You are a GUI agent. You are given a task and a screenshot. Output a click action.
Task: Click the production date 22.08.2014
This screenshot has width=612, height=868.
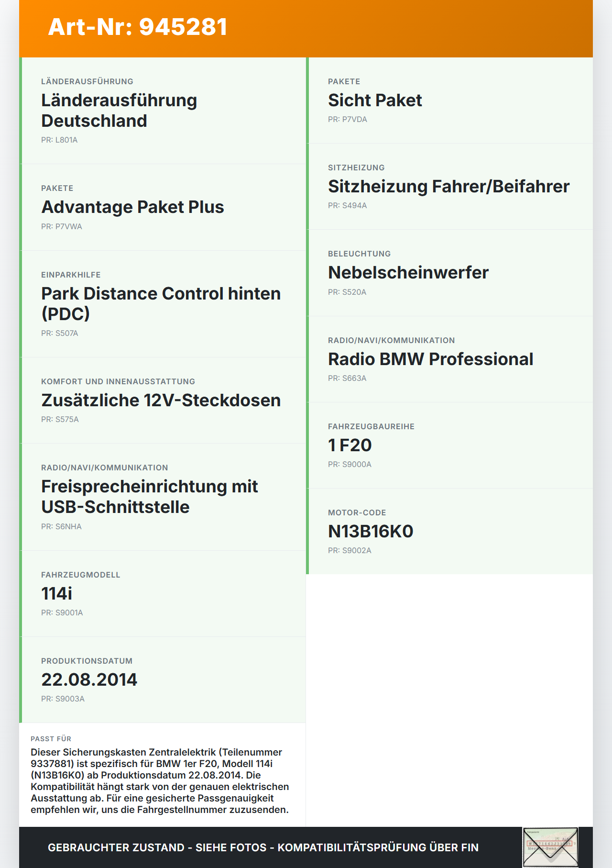pos(89,679)
